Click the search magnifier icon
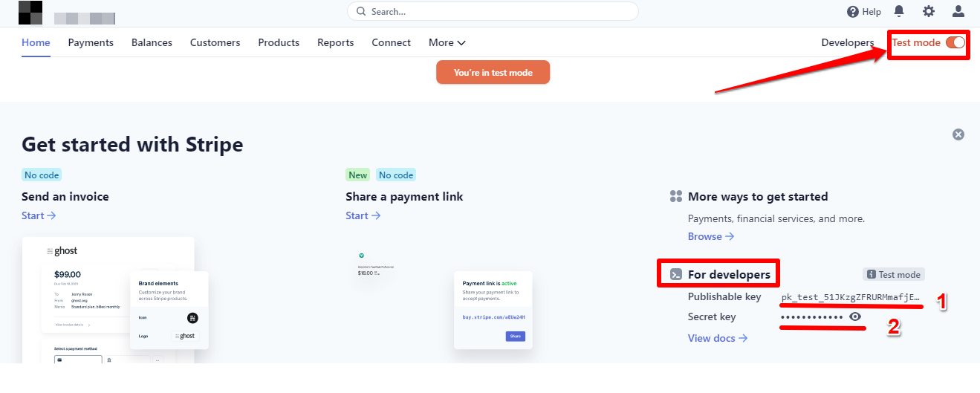The width and height of the screenshot is (980, 393). point(361,12)
